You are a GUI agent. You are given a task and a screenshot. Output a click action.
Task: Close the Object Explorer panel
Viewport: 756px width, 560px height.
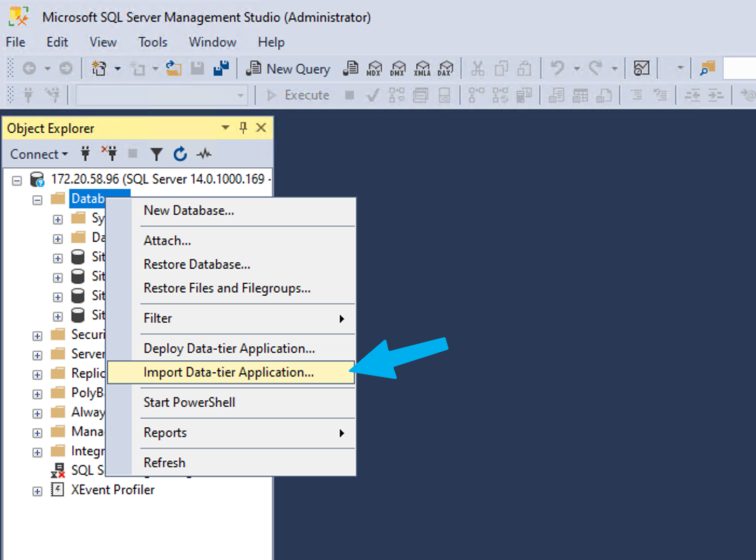[x=261, y=128]
